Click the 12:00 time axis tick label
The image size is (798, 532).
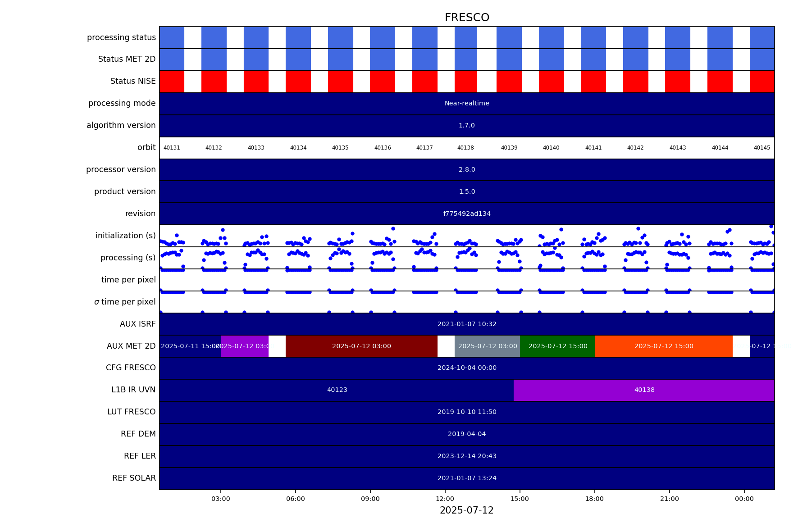coord(445,499)
